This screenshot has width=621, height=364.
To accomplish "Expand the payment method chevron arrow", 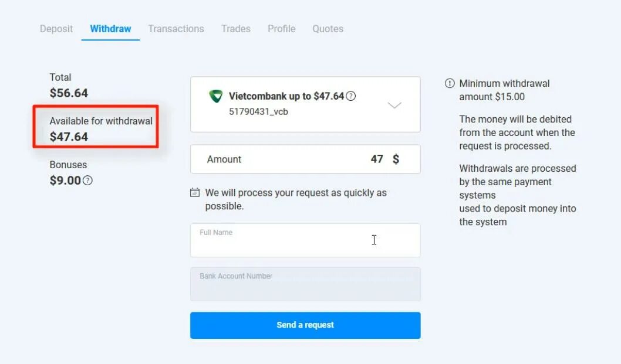I will [394, 105].
